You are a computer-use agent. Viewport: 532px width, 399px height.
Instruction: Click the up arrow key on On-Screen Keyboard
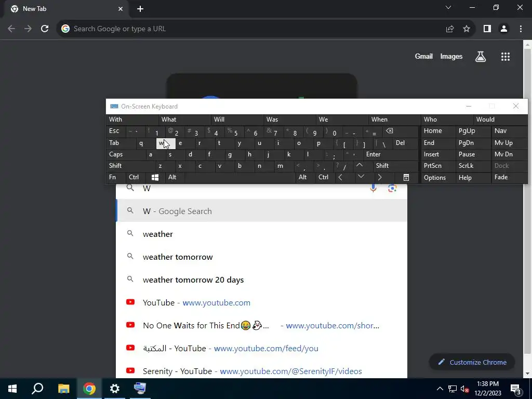[360, 166]
